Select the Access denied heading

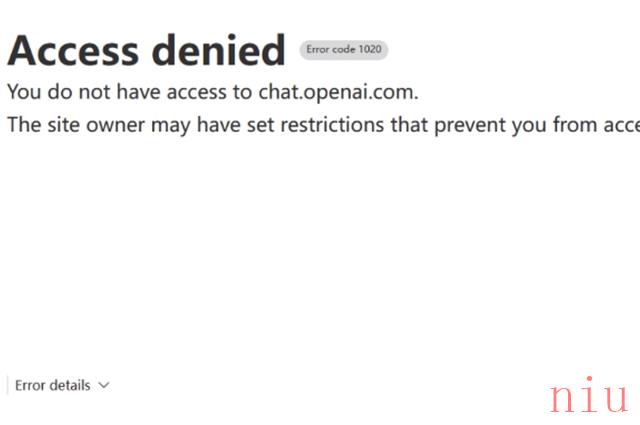(146, 50)
